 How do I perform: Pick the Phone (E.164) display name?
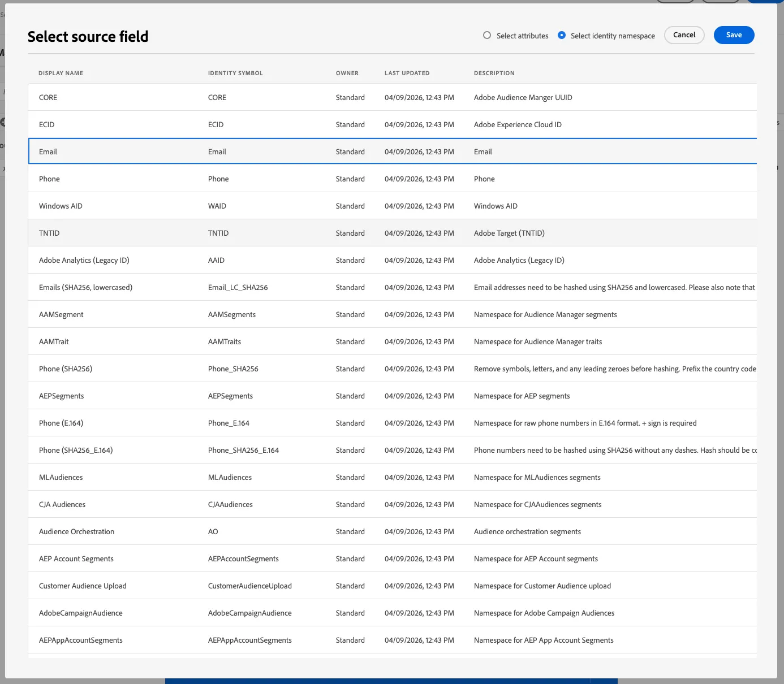point(61,423)
